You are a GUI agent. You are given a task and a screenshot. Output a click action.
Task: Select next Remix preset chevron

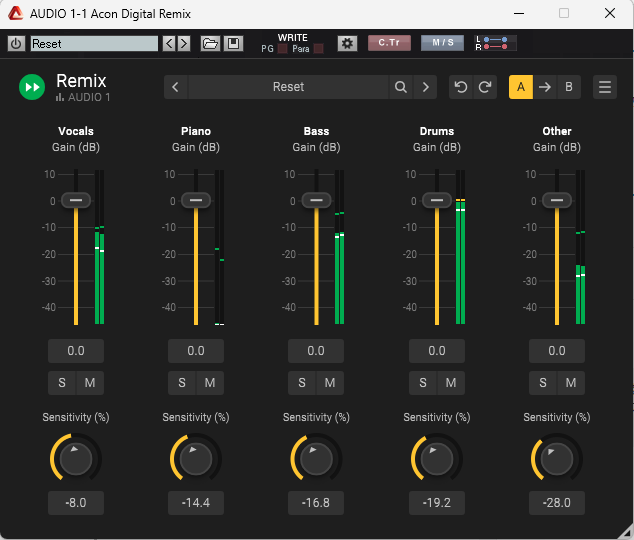point(425,87)
